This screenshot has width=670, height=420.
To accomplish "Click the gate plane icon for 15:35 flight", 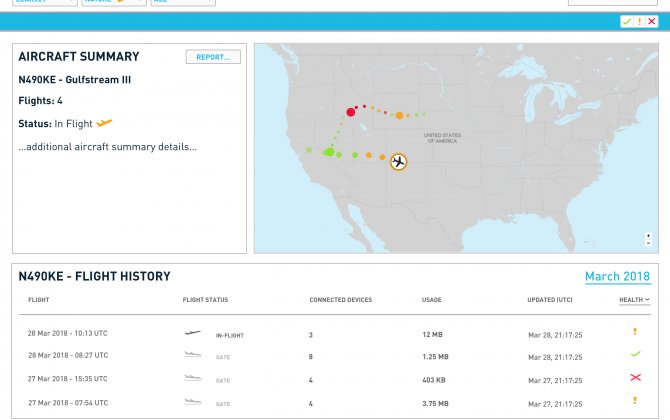I will tap(192, 378).
